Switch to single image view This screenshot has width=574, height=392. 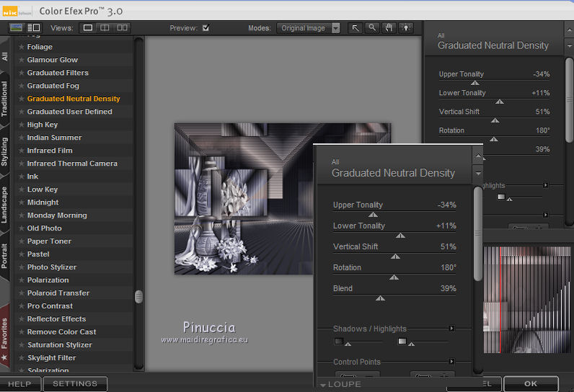[x=88, y=28]
